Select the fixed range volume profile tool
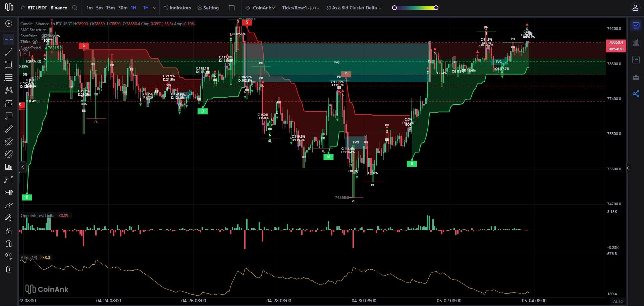The height and width of the screenshot is (306, 644). coord(9,180)
